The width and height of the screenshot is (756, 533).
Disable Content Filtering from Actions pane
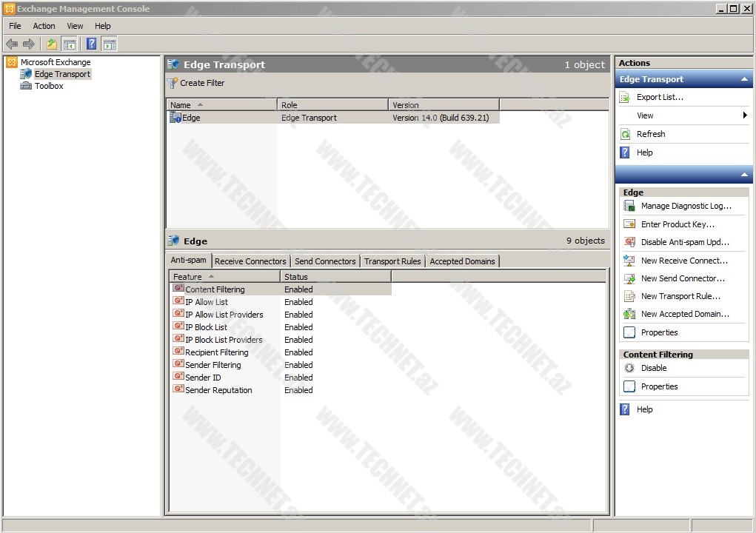pos(653,368)
